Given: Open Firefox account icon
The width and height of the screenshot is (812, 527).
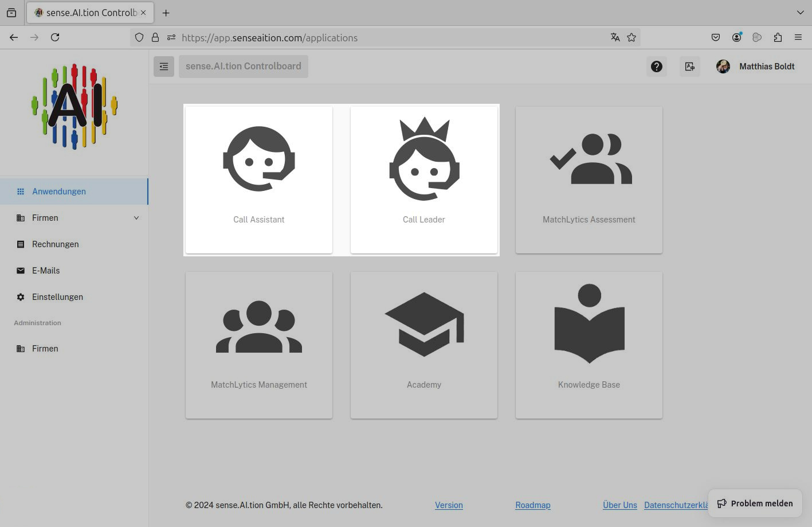Looking at the screenshot, I should click(736, 37).
